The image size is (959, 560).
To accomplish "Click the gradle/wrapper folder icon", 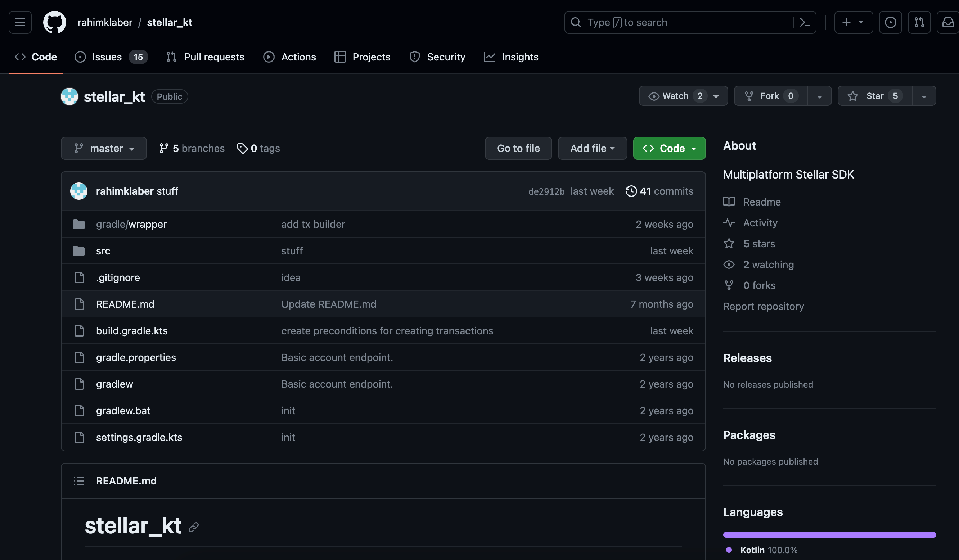I will coord(79,225).
